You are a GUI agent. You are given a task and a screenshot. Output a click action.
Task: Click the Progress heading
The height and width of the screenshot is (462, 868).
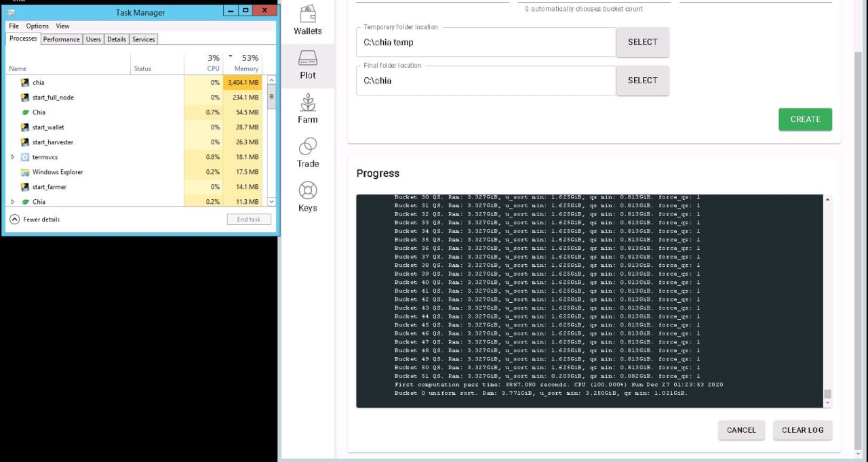pos(378,173)
